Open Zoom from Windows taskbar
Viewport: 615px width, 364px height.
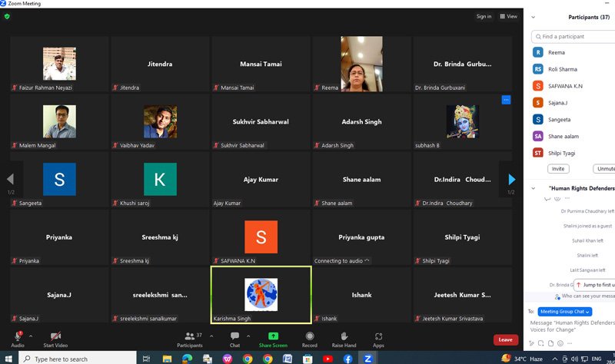pos(368,359)
